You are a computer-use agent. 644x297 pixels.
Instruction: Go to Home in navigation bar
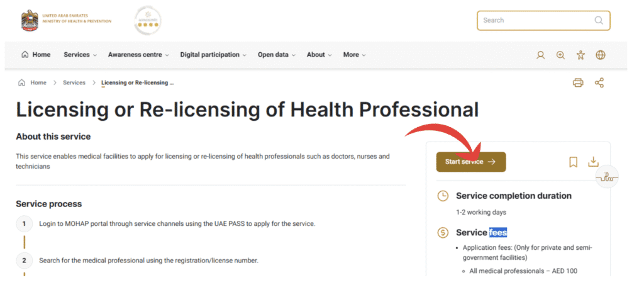coord(36,55)
